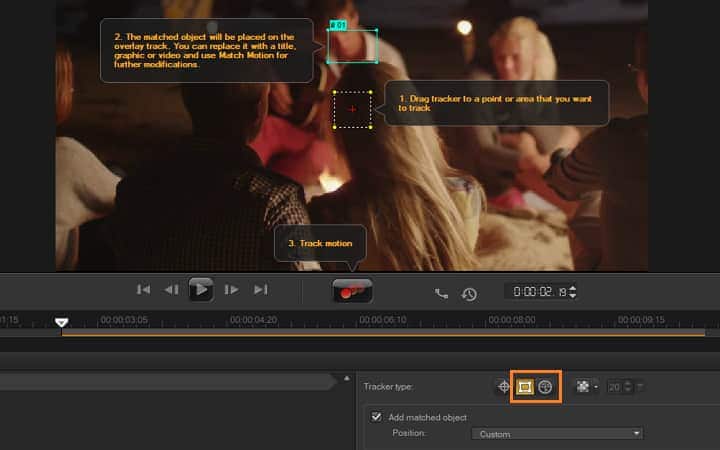Step back to the previous frame
This screenshot has height=450, width=720.
[171, 290]
